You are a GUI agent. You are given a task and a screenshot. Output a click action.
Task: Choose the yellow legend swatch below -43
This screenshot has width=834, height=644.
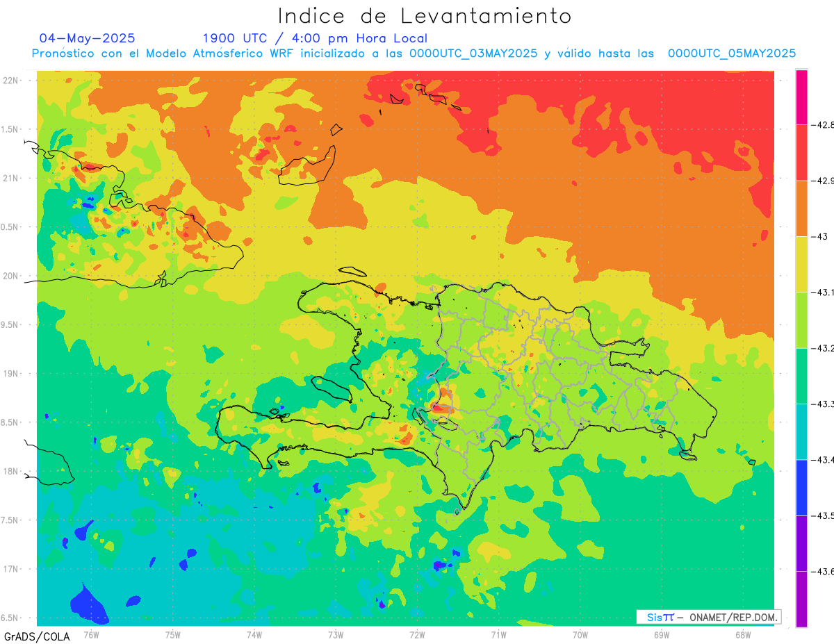tap(802, 264)
